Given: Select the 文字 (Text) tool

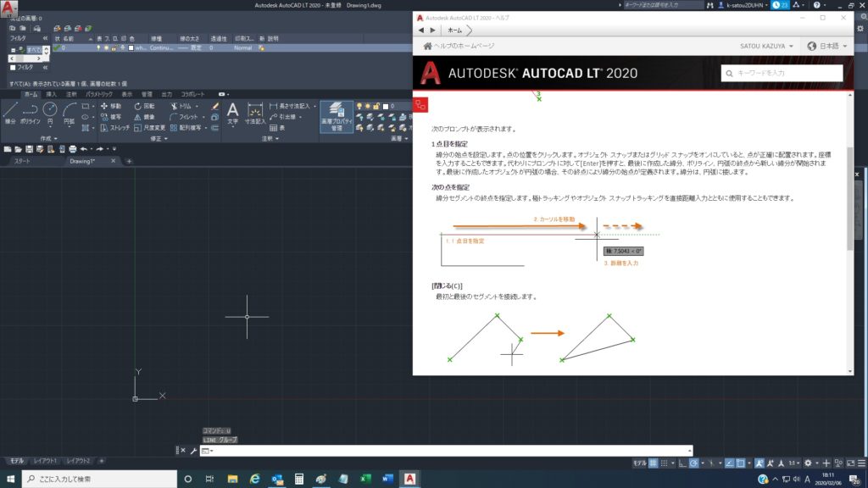Looking at the screenshot, I should (x=232, y=113).
